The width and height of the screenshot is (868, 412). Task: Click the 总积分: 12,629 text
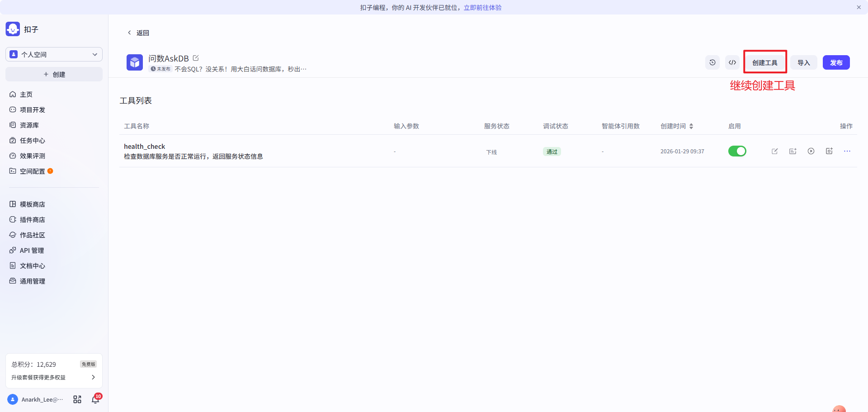tap(34, 364)
